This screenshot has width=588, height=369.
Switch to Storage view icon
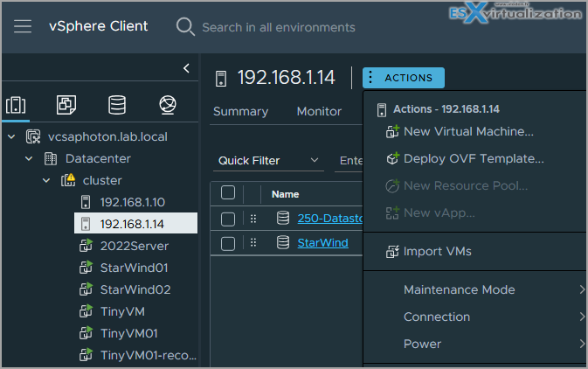[117, 105]
